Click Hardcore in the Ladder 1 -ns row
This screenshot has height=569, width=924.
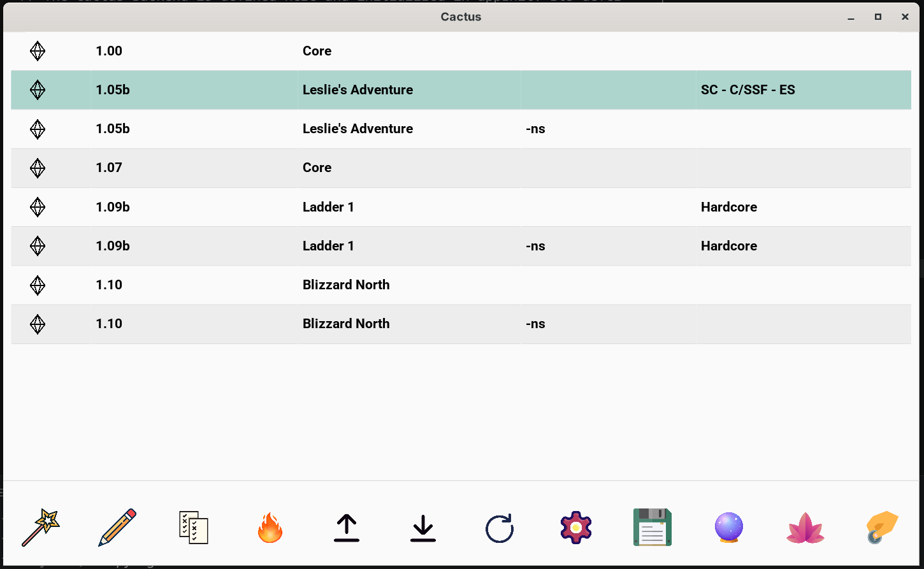pos(729,246)
